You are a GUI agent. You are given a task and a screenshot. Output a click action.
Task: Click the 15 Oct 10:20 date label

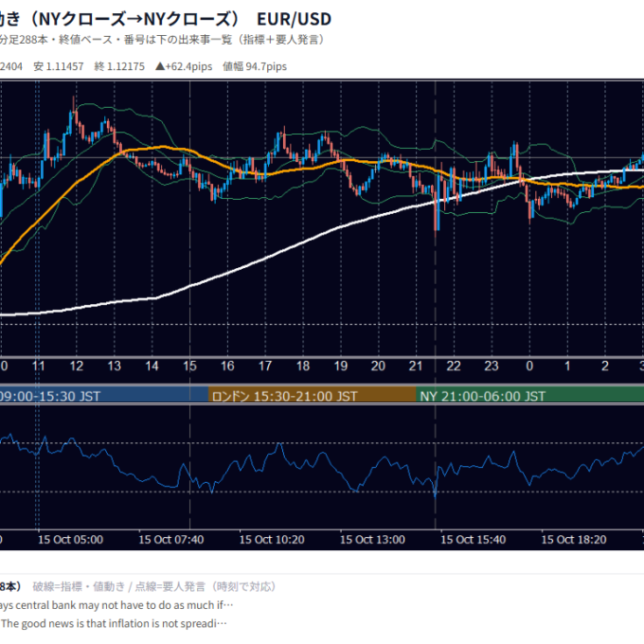272,539
